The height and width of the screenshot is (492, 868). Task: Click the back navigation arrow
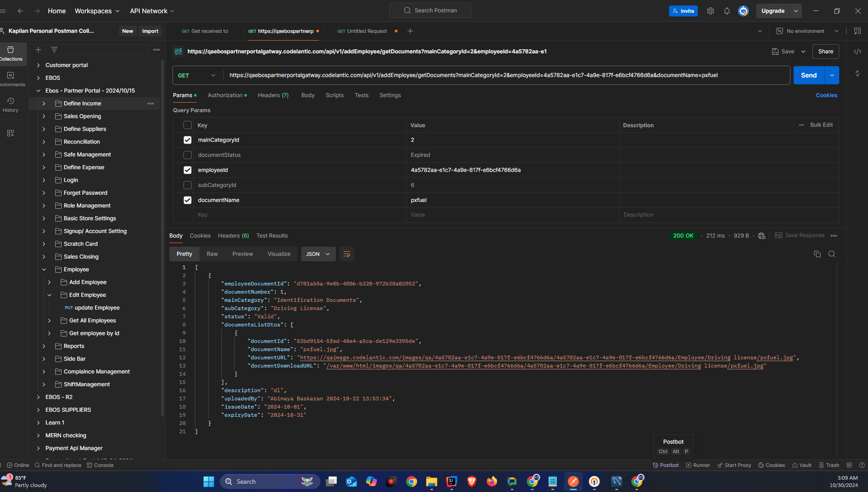(x=21, y=11)
